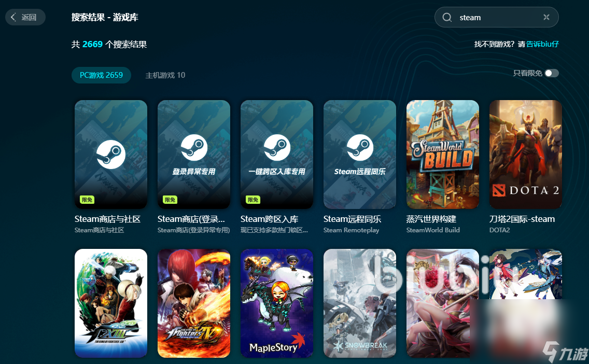The image size is (589, 364).
Task: Click 限免 badge on 登录异常专用 card
Action: 170,200
